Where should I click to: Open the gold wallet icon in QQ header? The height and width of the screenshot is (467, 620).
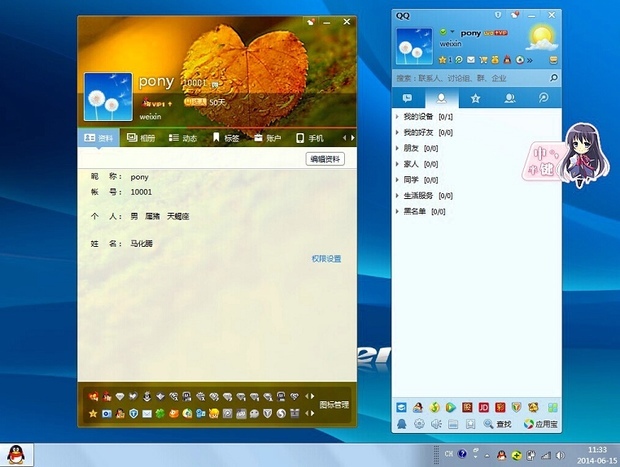(x=495, y=60)
